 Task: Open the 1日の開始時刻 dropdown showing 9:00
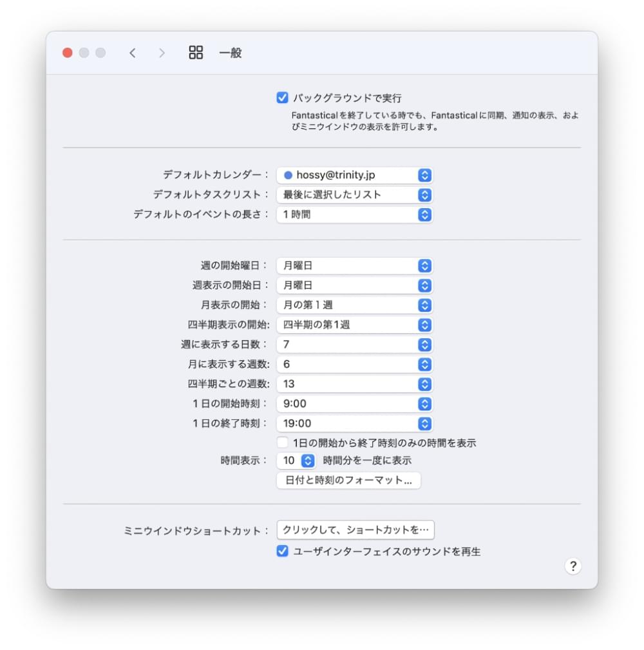tap(354, 404)
